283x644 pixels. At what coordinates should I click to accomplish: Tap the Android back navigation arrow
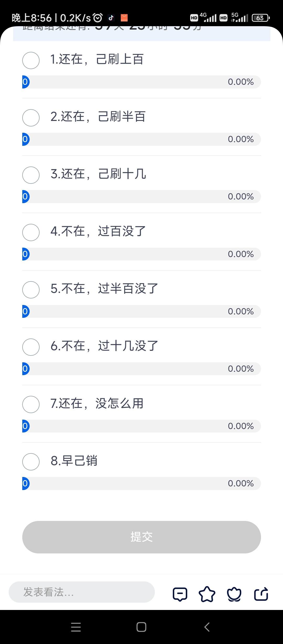click(207, 627)
